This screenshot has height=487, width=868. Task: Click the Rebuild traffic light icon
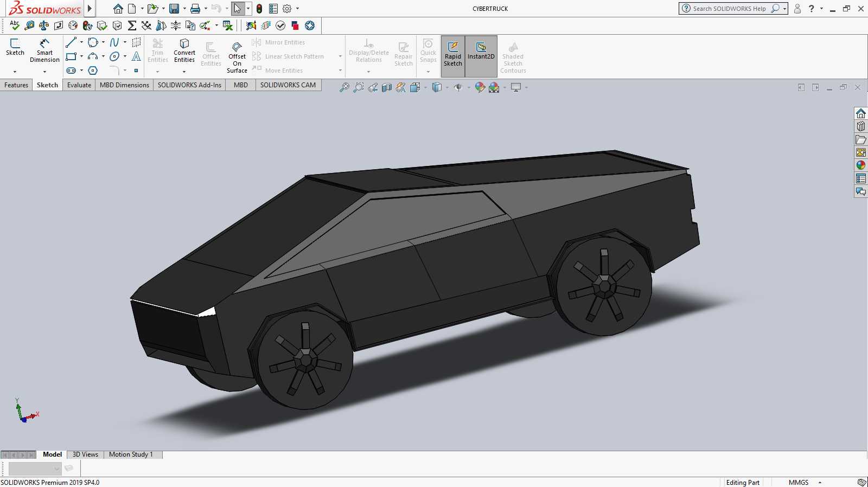tap(259, 9)
